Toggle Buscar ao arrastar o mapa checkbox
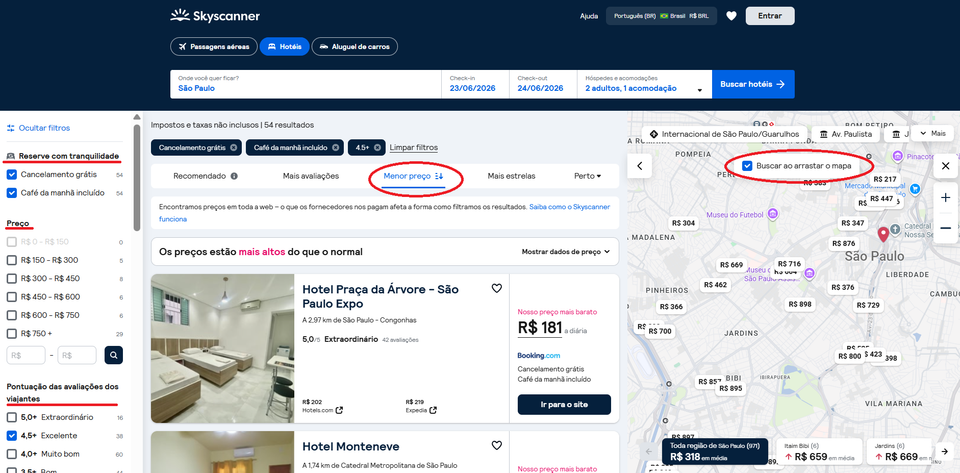The image size is (960, 473). [x=747, y=166]
